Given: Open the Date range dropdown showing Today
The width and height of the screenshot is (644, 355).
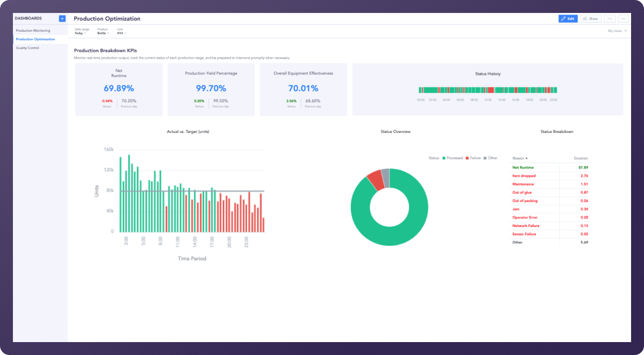Looking at the screenshot, I should (x=80, y=33).
